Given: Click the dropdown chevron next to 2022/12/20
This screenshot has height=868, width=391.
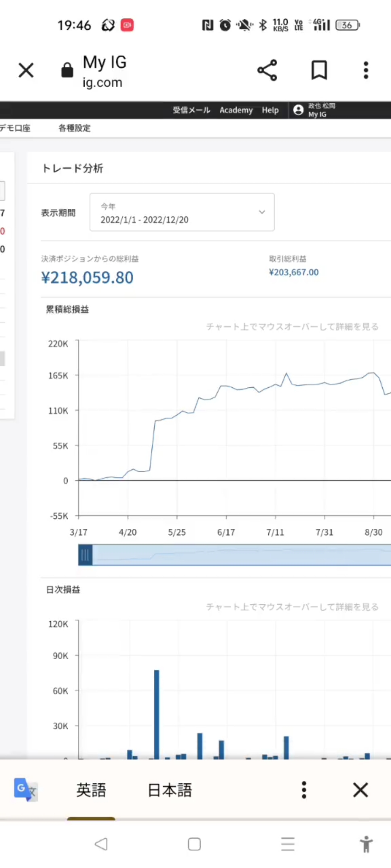Looking at the screenshot, I should click(x=262, y=212).
